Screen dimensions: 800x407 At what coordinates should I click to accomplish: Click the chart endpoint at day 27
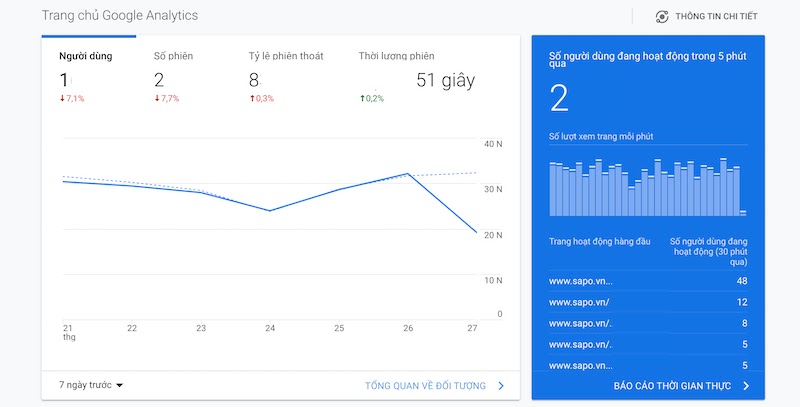(x=477, y=233)
